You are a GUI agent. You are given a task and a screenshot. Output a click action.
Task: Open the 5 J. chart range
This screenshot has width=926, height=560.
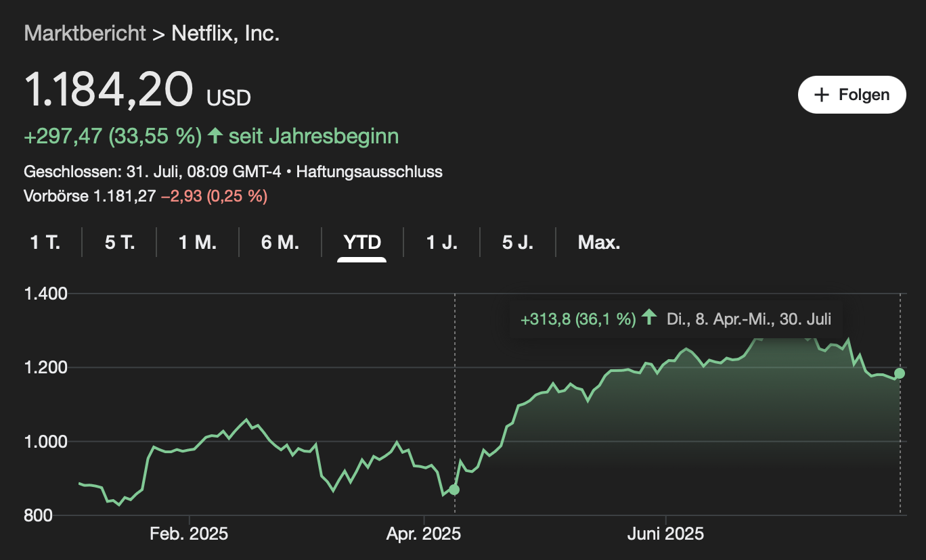click(518, 242)
